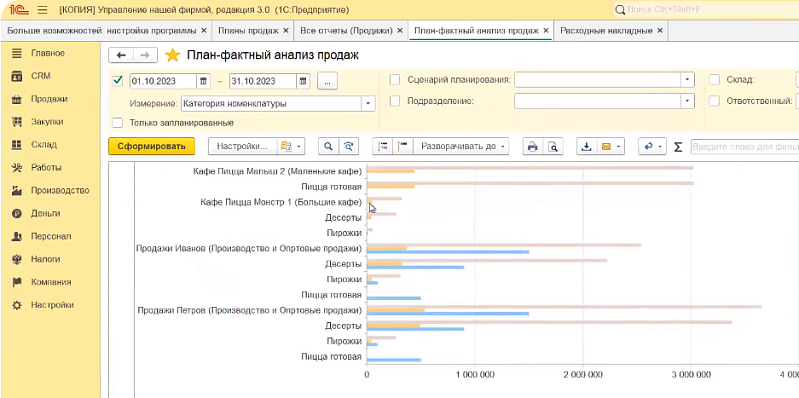This screenshot has height=398, width=799.
Task: Expand email send options arrow
Action: (x=619, y=147)
